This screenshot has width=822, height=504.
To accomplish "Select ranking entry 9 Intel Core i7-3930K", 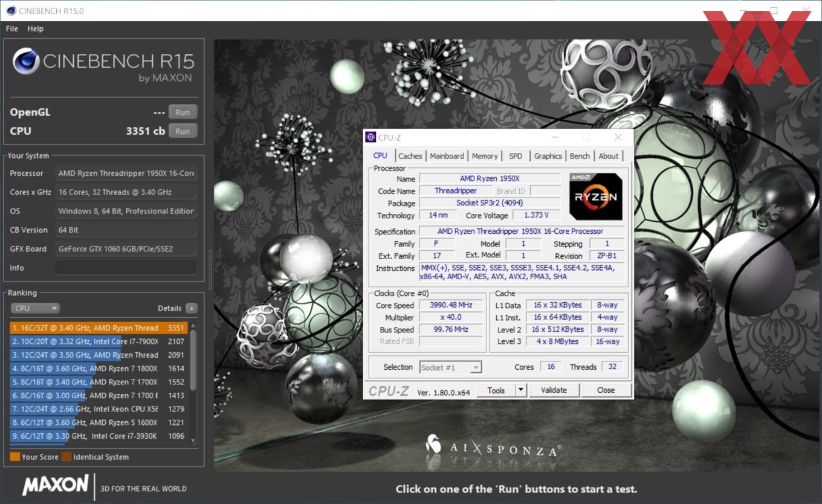I will [97, 436].
